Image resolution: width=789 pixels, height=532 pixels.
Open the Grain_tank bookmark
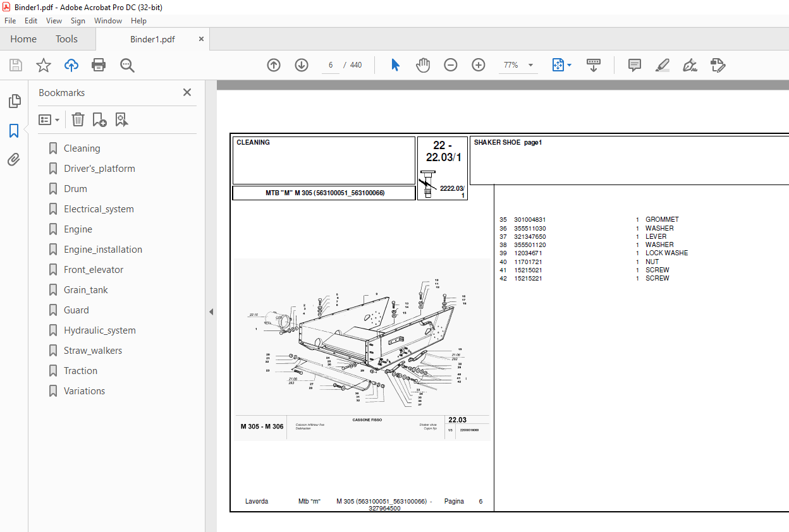tap(85, 290)
